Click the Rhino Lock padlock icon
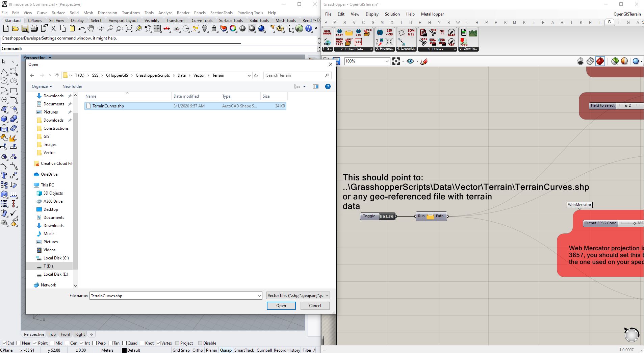This screenshot has width=644, height=353. click(214, 29)
